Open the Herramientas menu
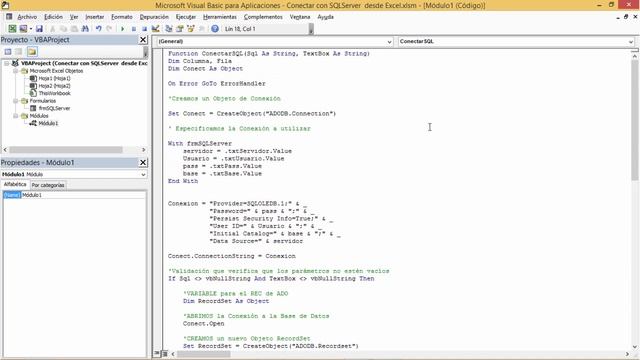Screen dimensions: 640x360 [x=220, y=17]
